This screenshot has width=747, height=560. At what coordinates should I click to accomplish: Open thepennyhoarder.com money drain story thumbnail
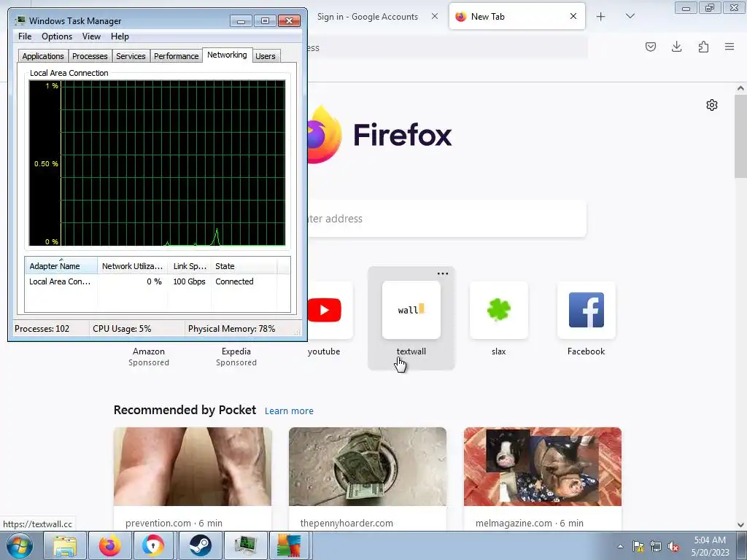click(368, 467)
